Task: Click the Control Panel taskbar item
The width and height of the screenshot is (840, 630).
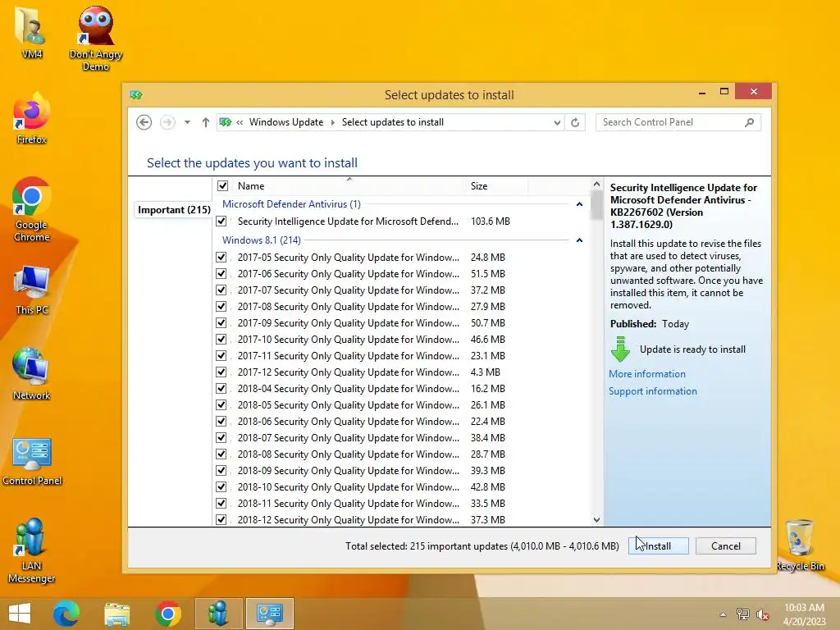Action: click(269, 614)
